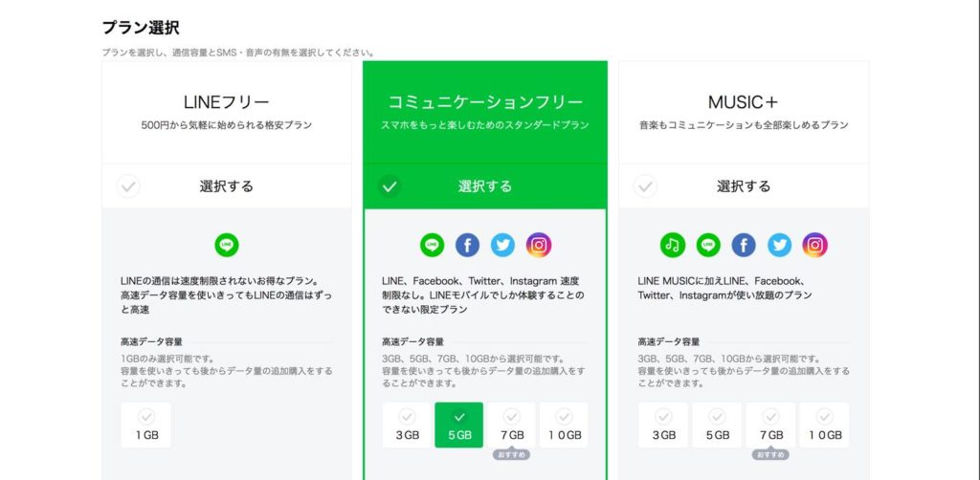Click Twitter icon in コミュニケーションフリー card
980x480 pixels.
point(503,245)
